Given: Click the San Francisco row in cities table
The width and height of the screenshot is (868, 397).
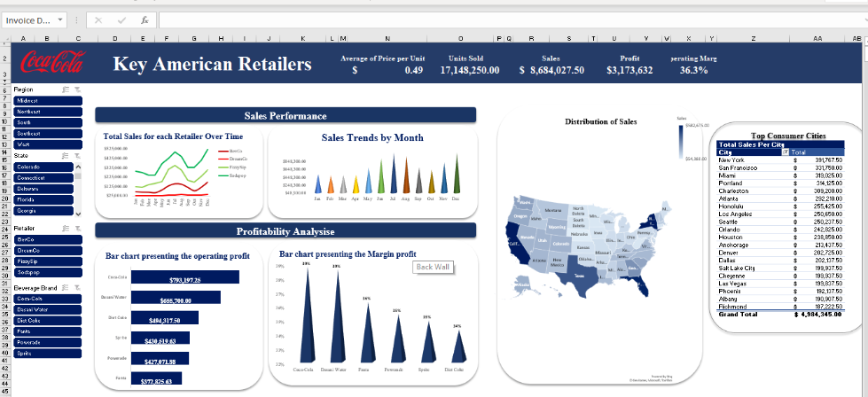Looking at the screenshot, I should pyautogui.click(x=780, y=167).
